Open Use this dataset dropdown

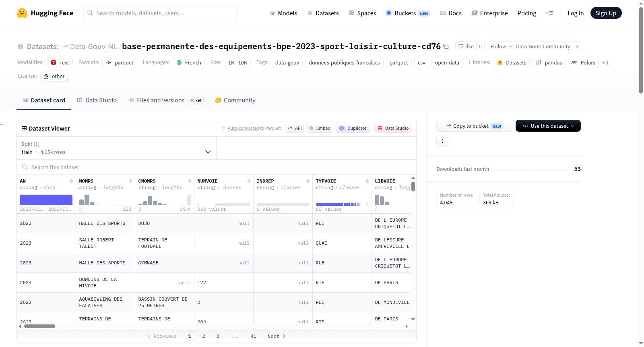[x=548, y=126]
